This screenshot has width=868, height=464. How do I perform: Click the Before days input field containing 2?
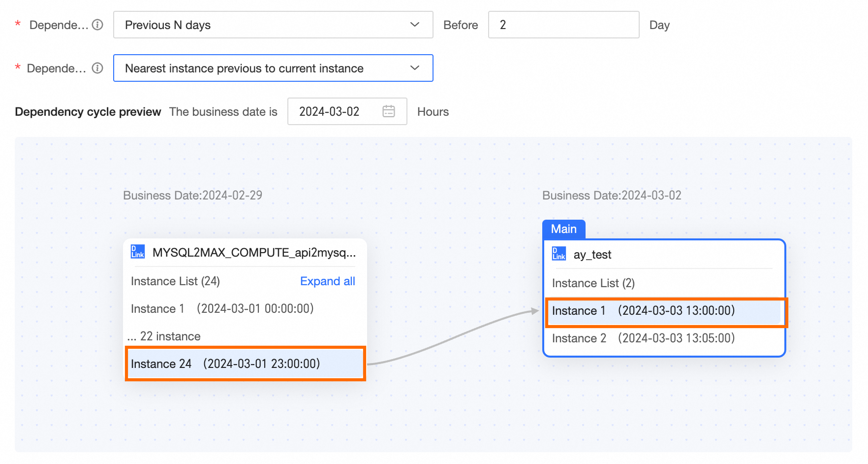(x=563, y=25)
